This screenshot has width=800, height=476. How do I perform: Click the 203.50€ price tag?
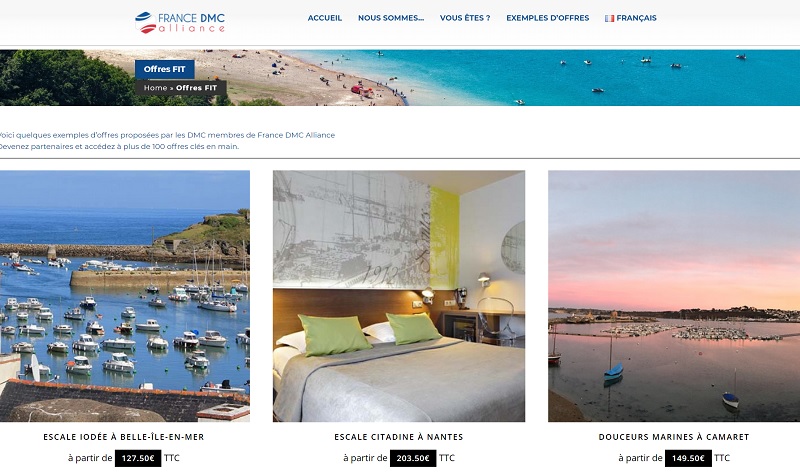tap(413, 458)
